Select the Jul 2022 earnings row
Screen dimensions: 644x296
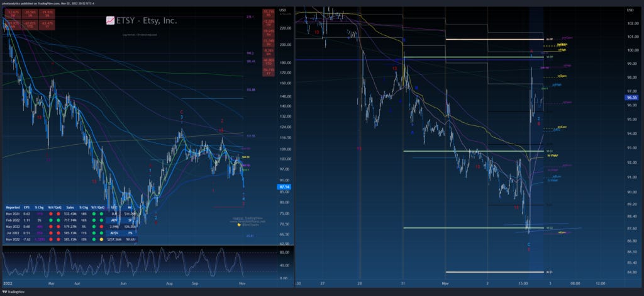pyautogui.click(x=72, y=232)
